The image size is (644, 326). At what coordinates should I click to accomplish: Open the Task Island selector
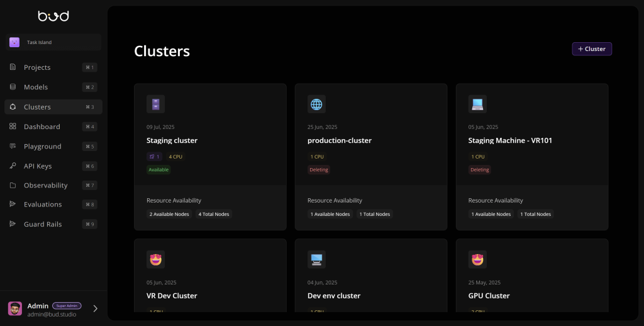[53, 42]
